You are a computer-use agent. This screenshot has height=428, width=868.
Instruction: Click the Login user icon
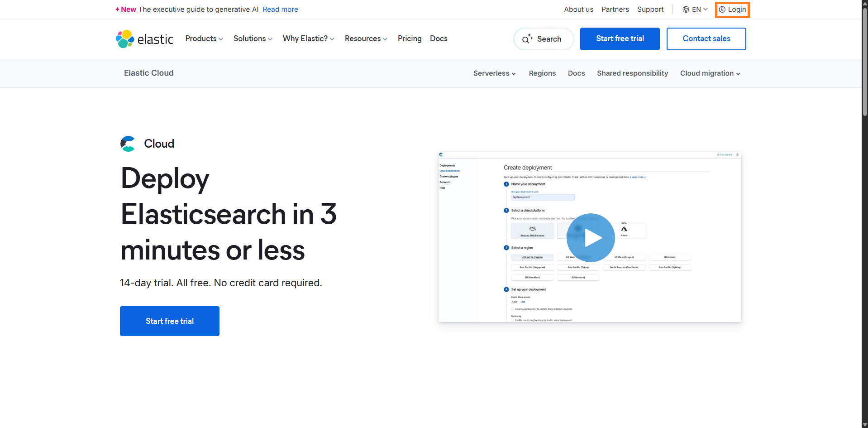[x=722, y=10]
